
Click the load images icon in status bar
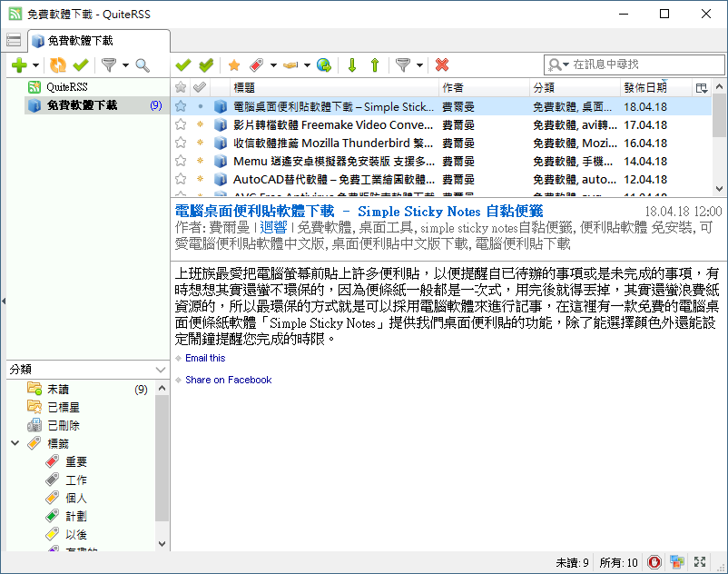pyautogui.click(x=676, y=561)
